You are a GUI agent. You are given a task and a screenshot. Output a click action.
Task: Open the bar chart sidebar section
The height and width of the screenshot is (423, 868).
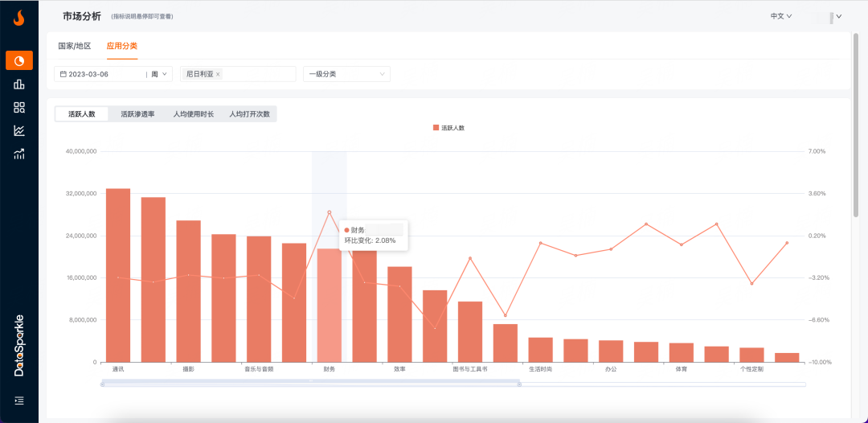click(19, 84)
